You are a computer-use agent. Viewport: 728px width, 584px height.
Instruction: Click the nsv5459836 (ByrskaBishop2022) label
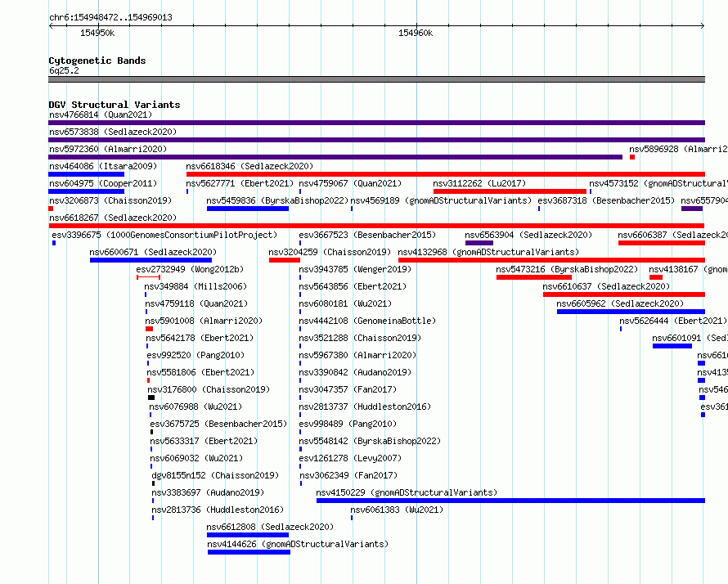(x=277, y=200)
